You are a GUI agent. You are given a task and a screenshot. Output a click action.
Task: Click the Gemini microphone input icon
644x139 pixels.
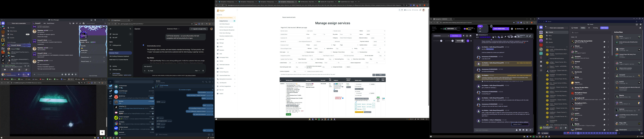coord(203,71)
